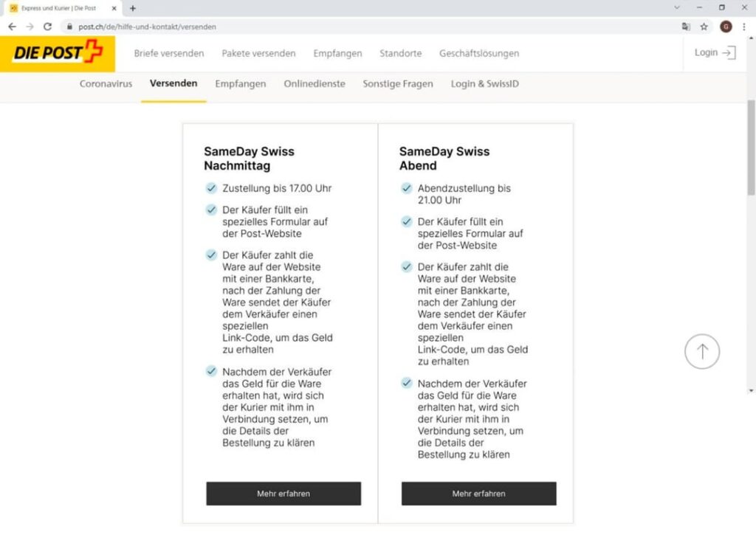Reload the page

coord(47,27)
